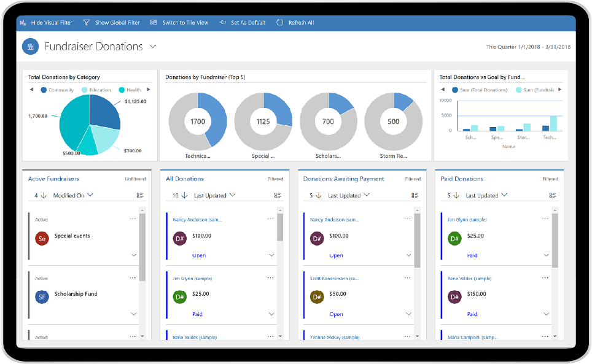Open the Modified On sort dropdown
This screenshot has width=592, height=364.
[74, 195]
